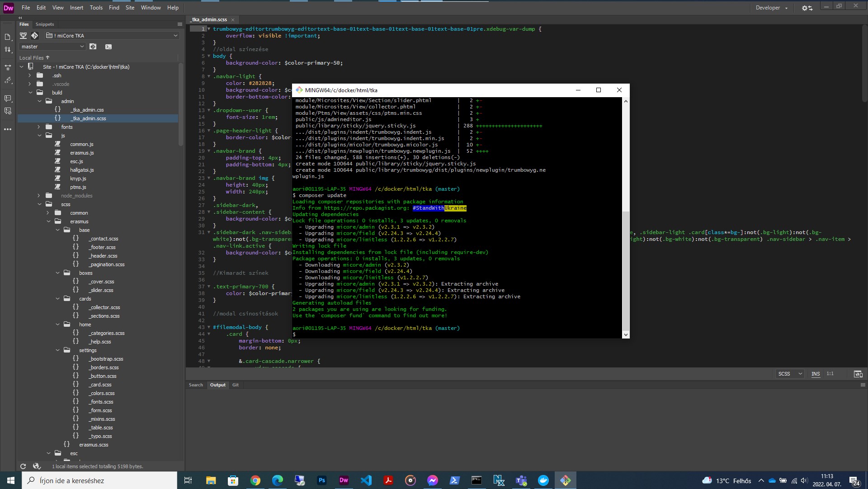Open _header.scss in the file tree

104,256
